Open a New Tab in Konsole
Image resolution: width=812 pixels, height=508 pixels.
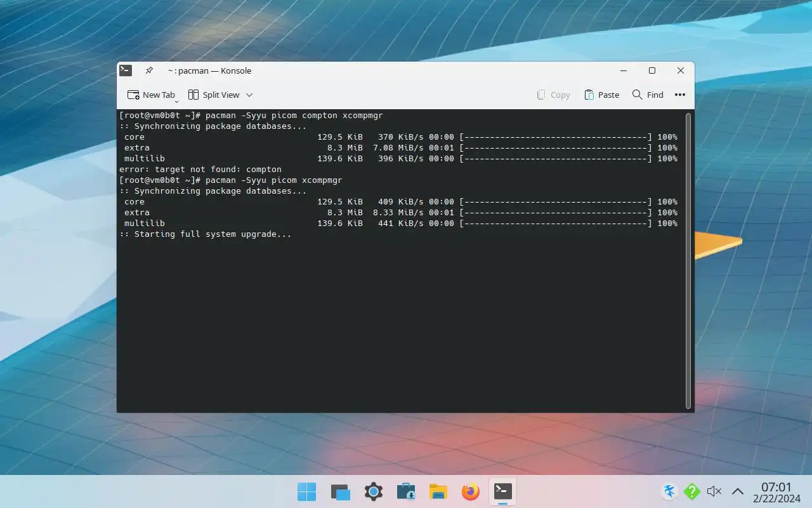(x=151, y=95)
